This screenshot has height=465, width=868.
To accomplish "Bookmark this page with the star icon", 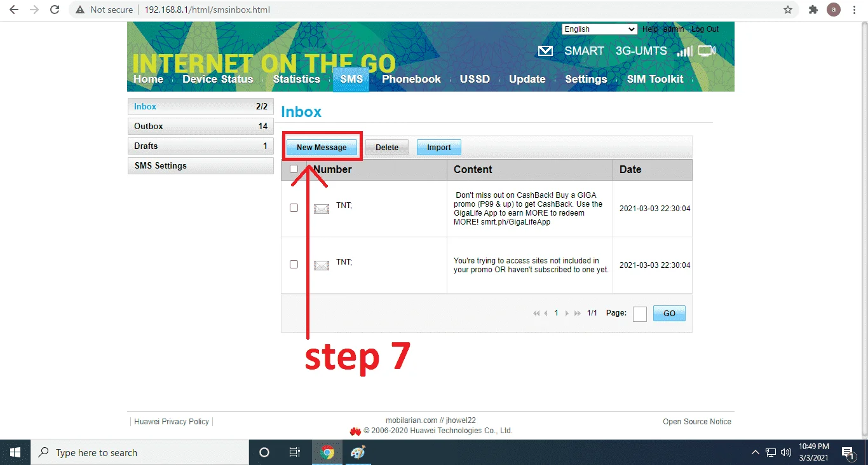I will pyautogui.click(x=788, y=10).
